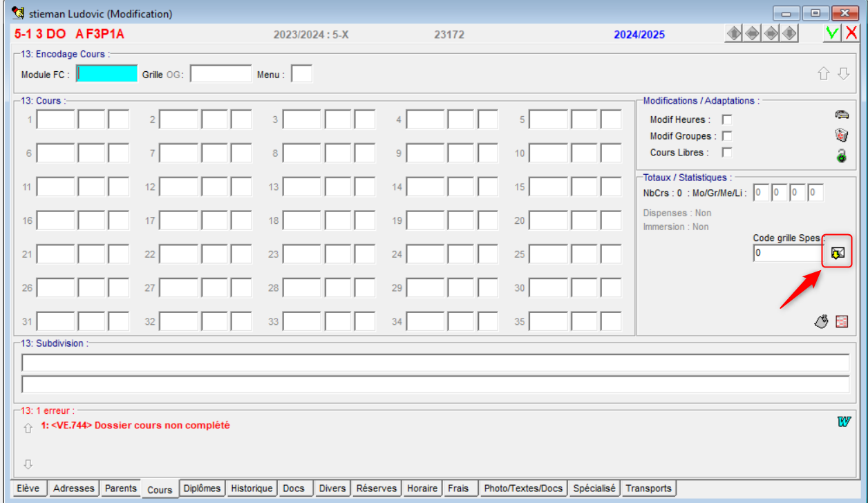
Task: Click the green checkmark validate button
Action: (832, 34)
